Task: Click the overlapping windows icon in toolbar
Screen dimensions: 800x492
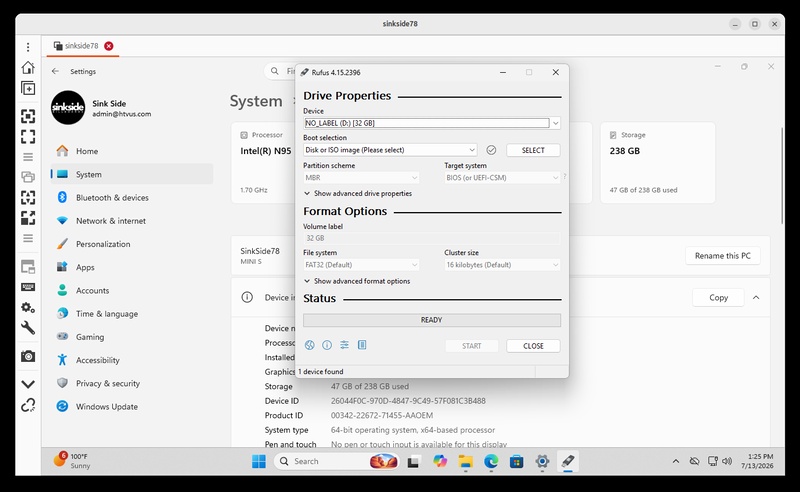Action: (x=28, y=177)
